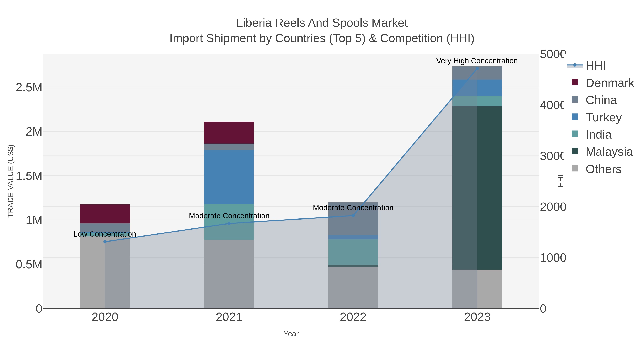644x362 pixels.
Task: Click the Turkey segment of the 2023 bar
Action: (x=477, y=88)
